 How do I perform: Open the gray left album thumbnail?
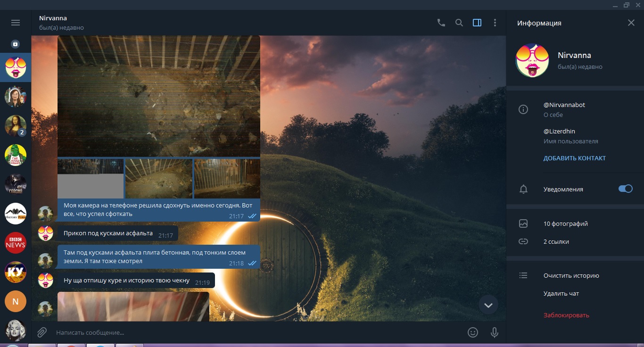point(91,178)
